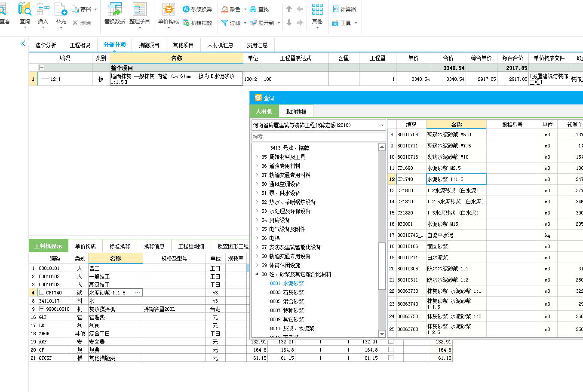Click the 插入 (insert) tool icon
The width and height of the screenshot is (583, 392).
[x=43, y=9]
